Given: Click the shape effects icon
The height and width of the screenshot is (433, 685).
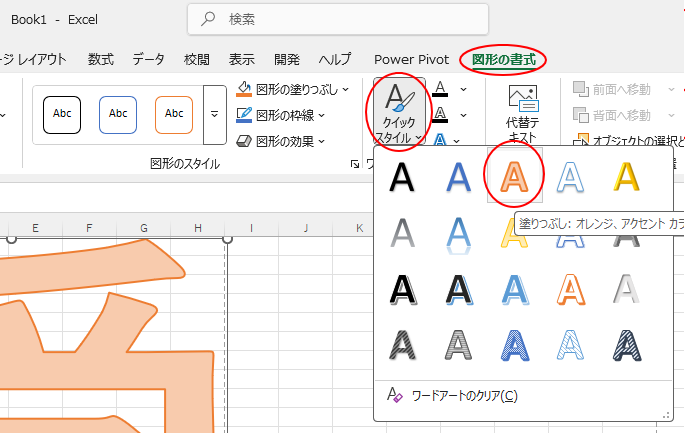Looking at the screenshot, I should (x=244, y=141).
